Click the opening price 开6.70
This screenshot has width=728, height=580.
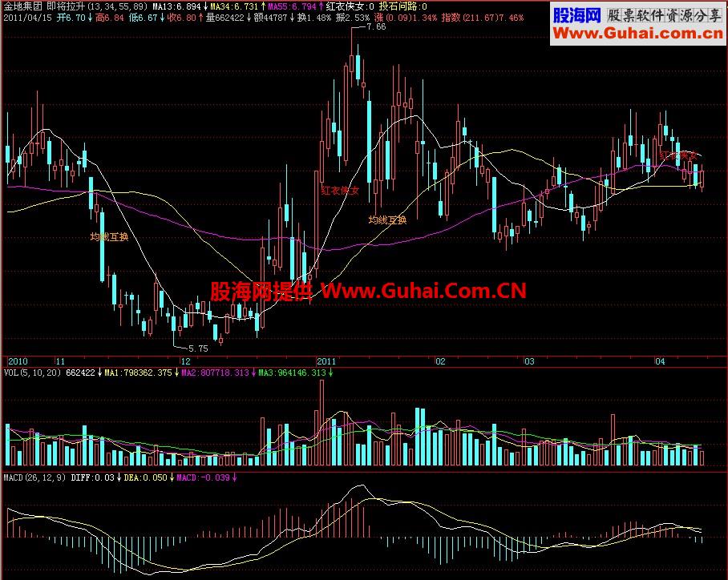tap(71, 18)
